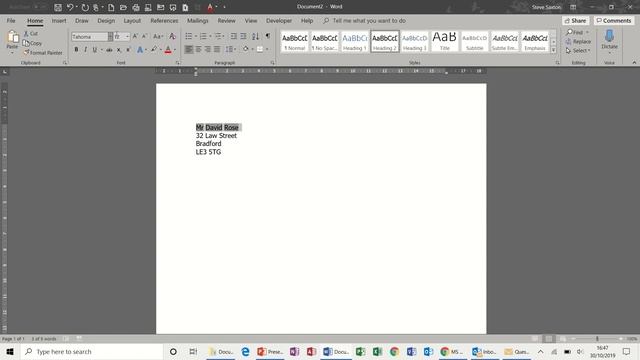Toggle underline formatting
Screen dimensions: 640x360
pyautogui.click(x=94, y=50)
